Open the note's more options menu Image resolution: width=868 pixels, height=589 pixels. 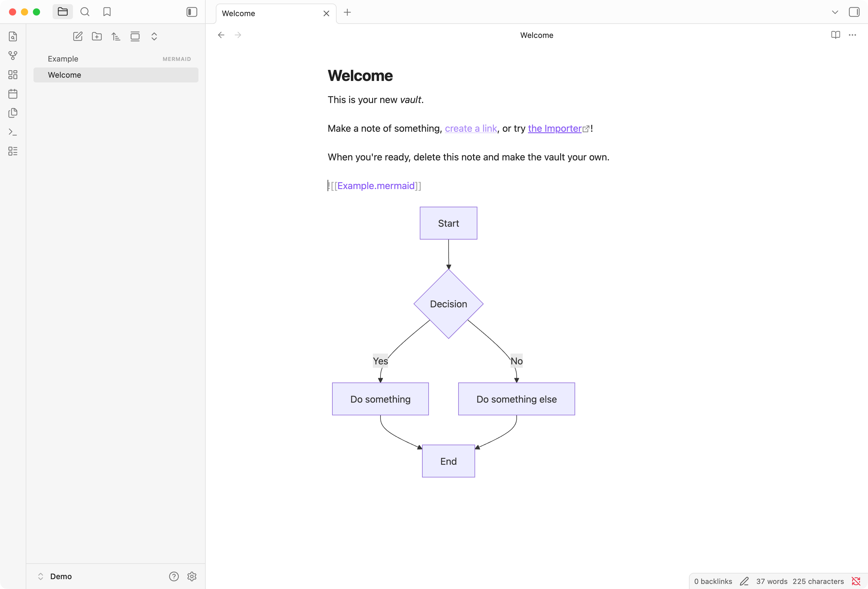(x=853, y=35)
